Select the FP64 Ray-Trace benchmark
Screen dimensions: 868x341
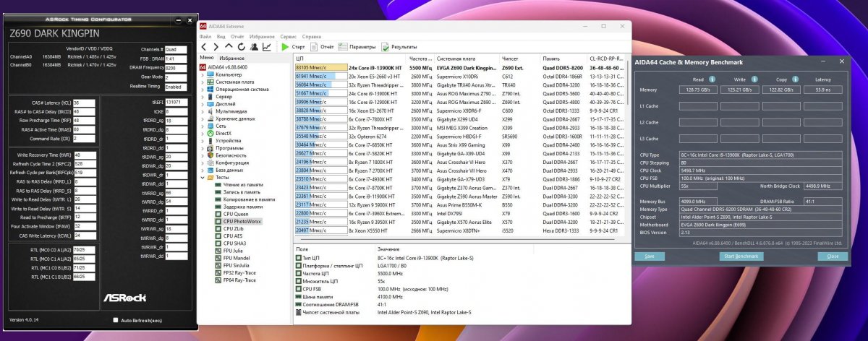point(236,280)
